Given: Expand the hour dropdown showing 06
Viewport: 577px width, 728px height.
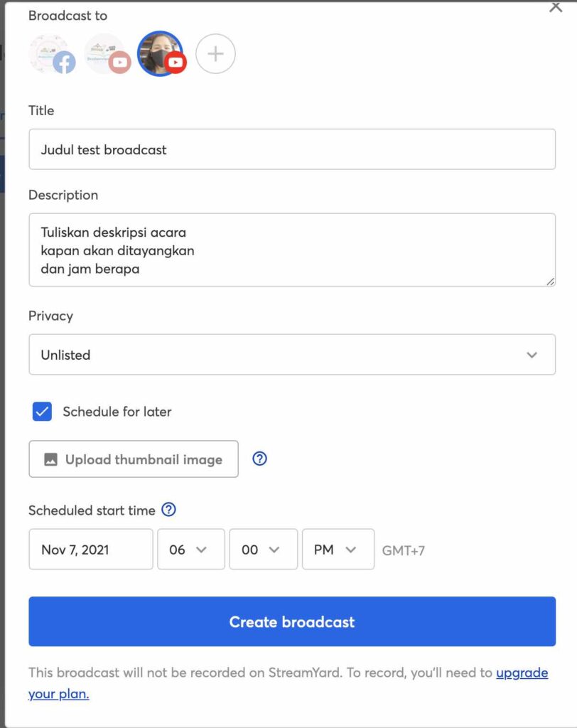Looking at the screenshot, I should (190, 550).
